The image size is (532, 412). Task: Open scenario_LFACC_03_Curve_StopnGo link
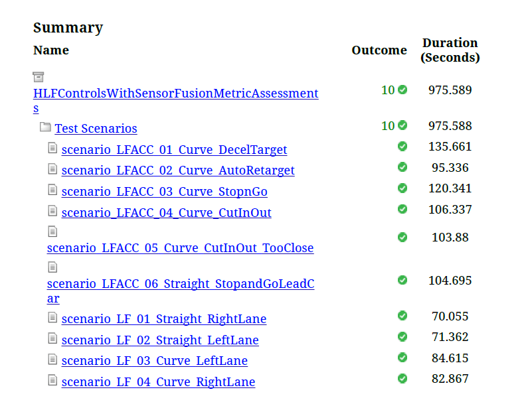pyautogui.click(x=165, y=192)
